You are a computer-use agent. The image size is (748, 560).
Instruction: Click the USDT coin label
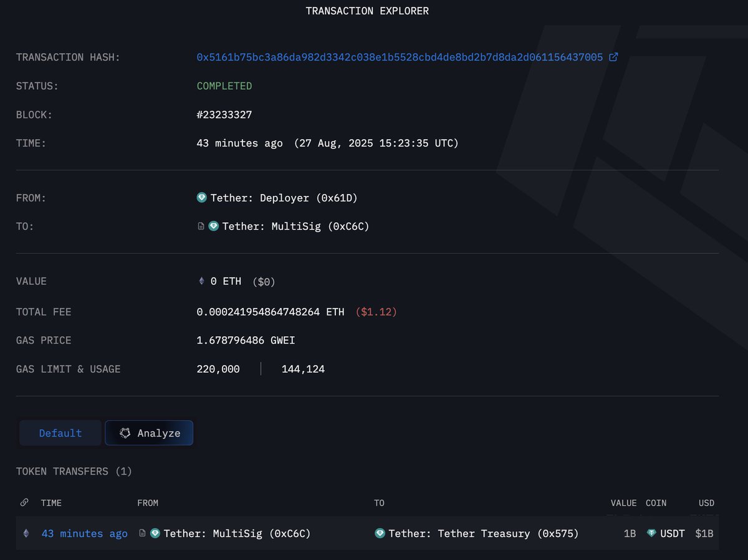pos(673,534)
